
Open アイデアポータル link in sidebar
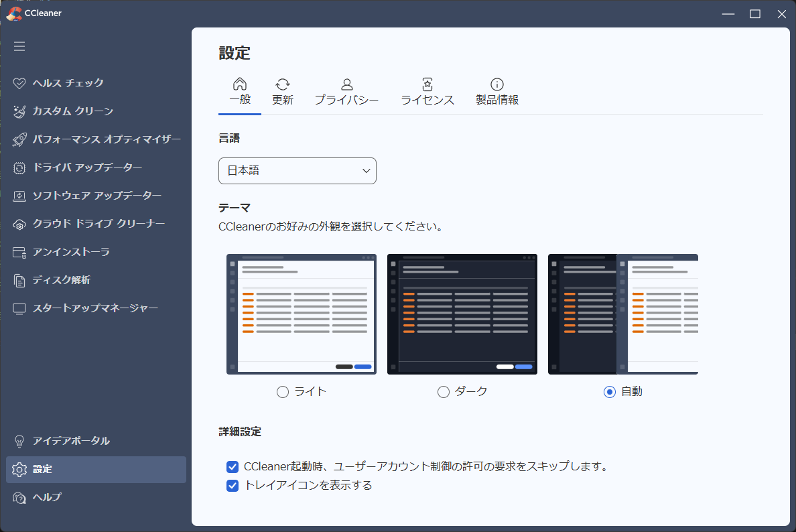[71, 441]
